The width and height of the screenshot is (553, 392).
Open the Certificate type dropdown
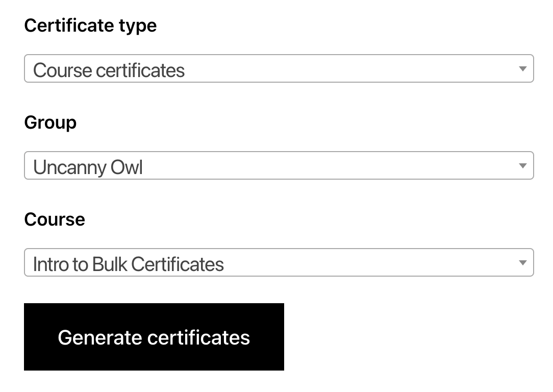[x=279, y=69]
